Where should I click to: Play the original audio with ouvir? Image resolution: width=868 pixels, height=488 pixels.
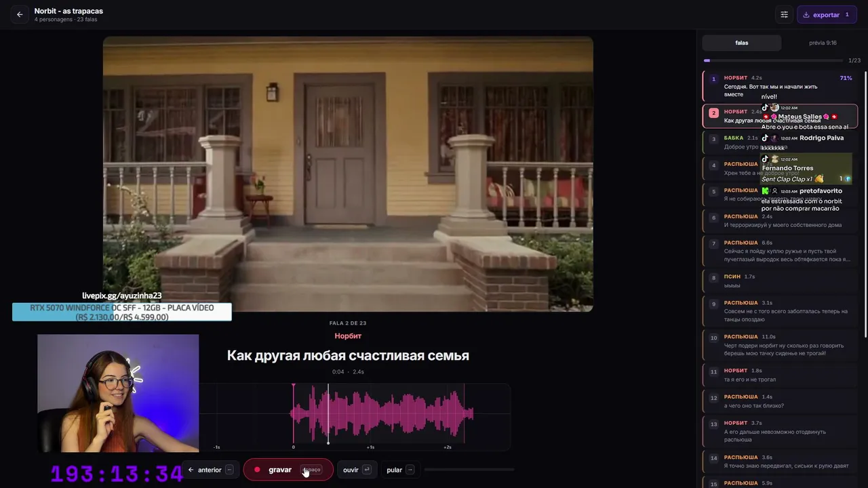click(357, 470)
